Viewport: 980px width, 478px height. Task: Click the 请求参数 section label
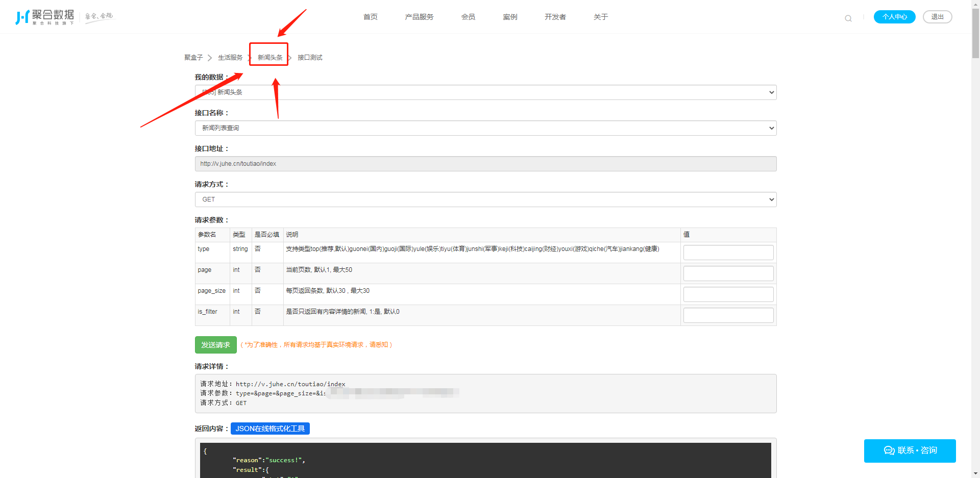(211, 220)
